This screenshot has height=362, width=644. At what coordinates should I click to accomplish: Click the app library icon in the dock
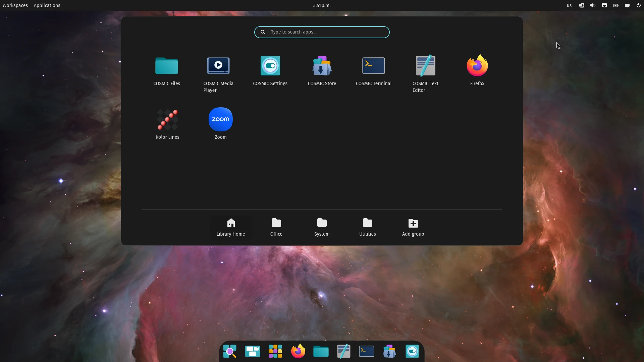tap(275, 351)
